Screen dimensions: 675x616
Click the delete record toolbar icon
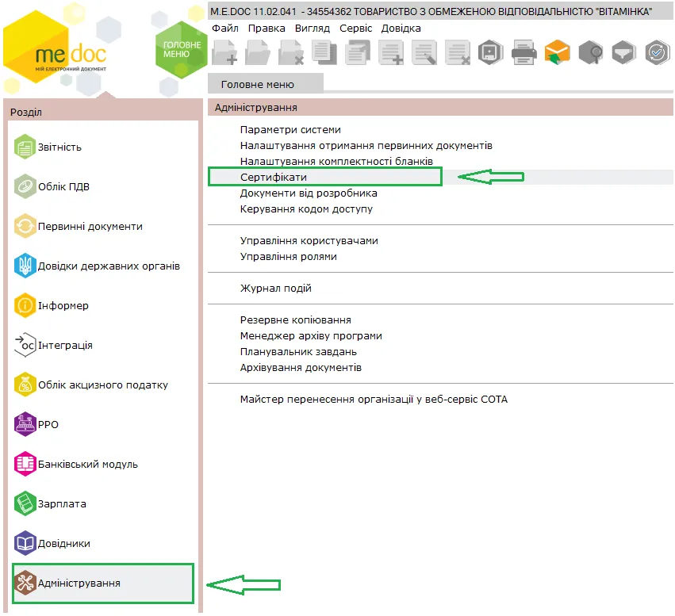(x=458, y=52)
